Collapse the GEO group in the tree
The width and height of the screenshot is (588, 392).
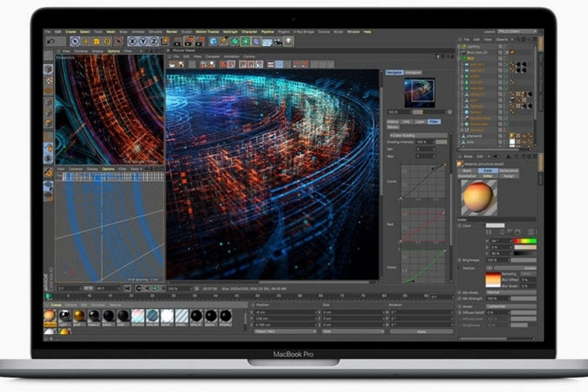pos(460,58)
